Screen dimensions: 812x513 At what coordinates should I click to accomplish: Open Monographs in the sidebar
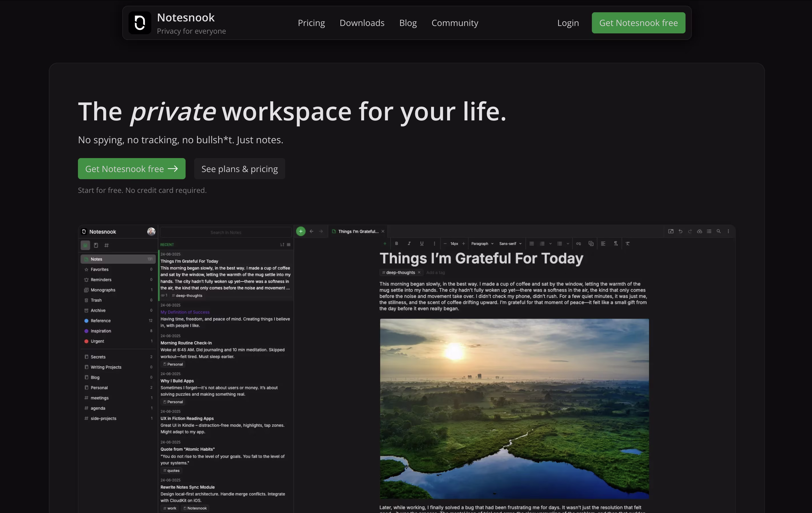118,290
